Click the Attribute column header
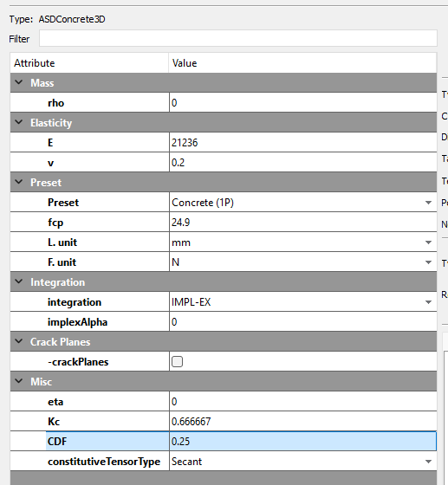448x485 pixels. 89,63
